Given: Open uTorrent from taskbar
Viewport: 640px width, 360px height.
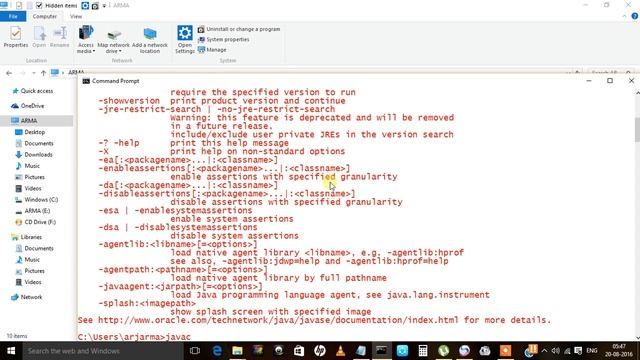Looking at the screenshot, I should coord(443,351).
